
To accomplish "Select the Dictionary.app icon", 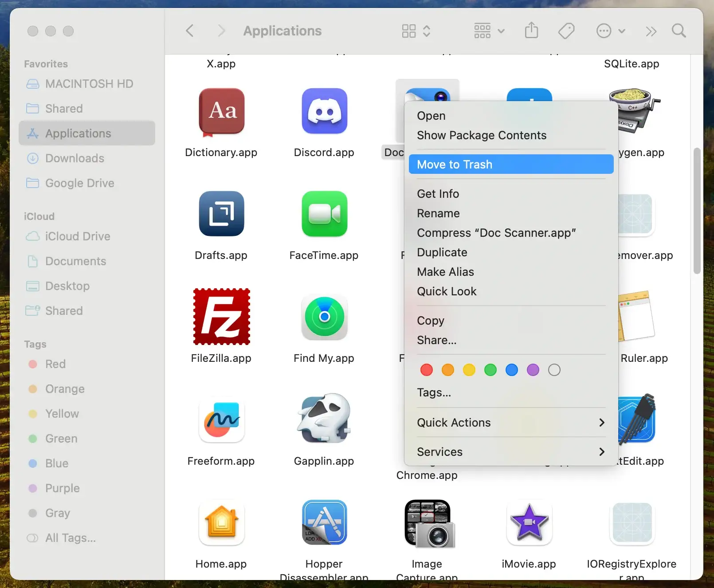I will pos(221,111).
